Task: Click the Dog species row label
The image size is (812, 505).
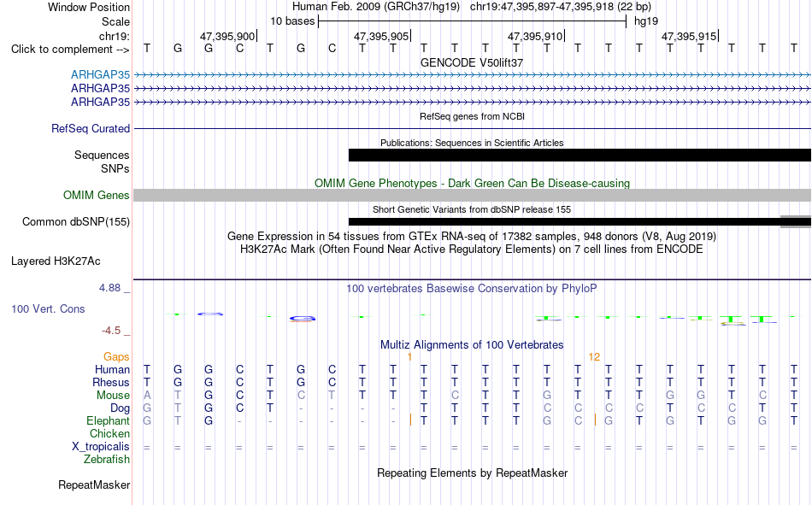Action: pyautogui.click(x=121, y=408)
